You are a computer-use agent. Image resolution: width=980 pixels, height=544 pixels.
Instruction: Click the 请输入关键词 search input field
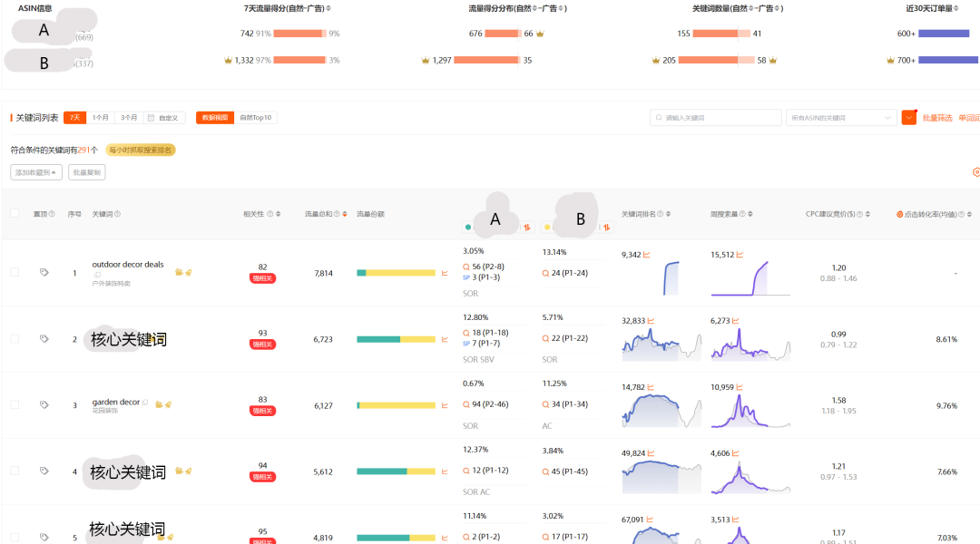pyautogui.click(x=717, y=117)
